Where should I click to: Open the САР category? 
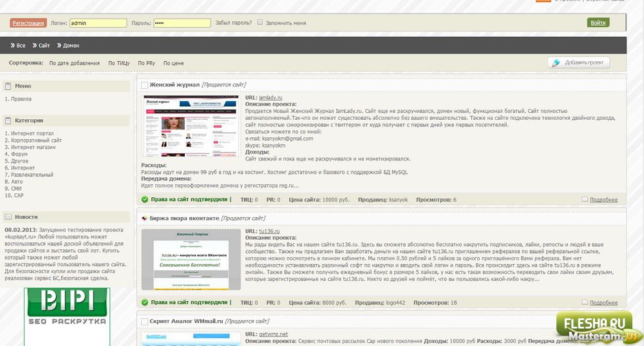[x=19, y=195]
